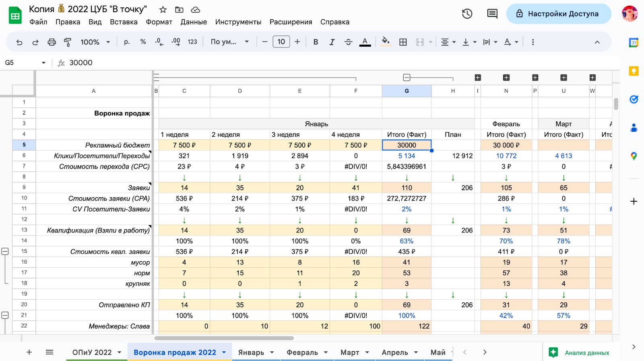Click the Настройки Доступа share button
Screen dimensions: 644x361
559,14
